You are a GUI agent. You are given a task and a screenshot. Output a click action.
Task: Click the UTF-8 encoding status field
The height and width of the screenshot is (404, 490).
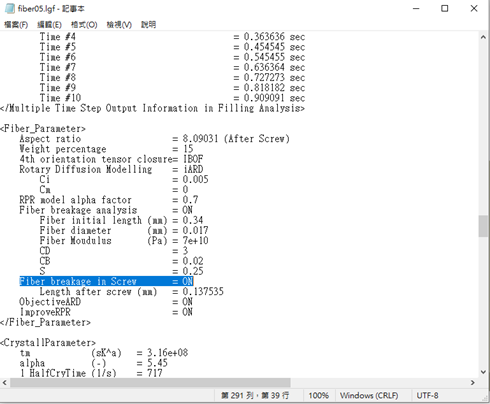click(427, 396)
